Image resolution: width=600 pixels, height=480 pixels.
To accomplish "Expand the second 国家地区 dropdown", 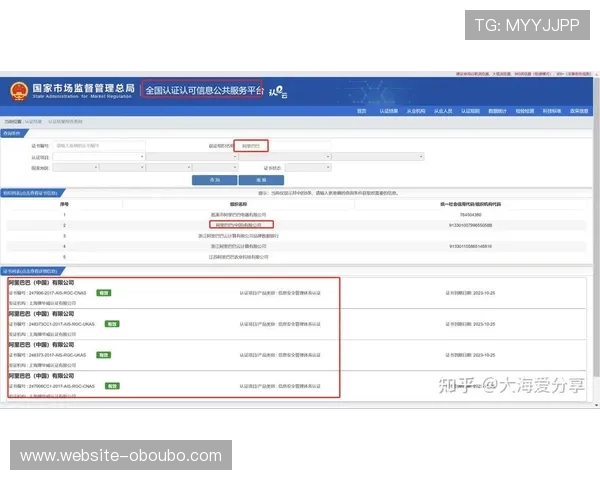I will (x=122, y=167).
